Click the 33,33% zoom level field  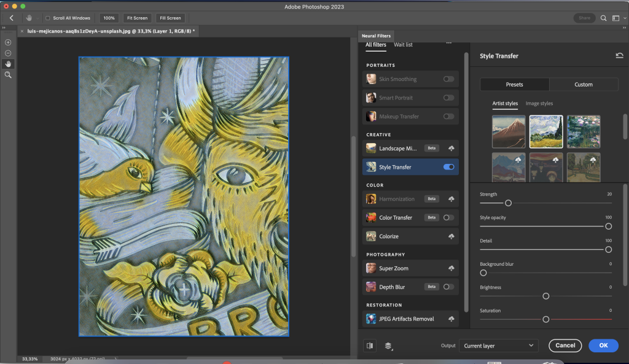[29, 359]
